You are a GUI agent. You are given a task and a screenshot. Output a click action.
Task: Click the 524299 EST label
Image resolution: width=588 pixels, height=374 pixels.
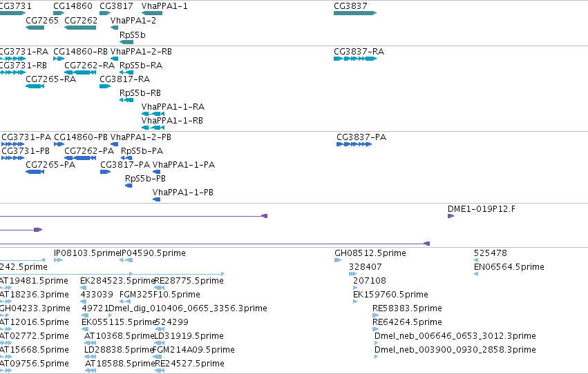pyautogui.click(x=172, y=322)
